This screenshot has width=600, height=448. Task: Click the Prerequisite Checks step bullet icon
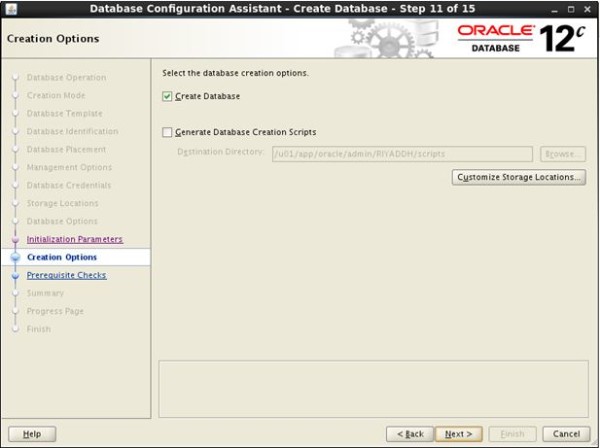(15, 275)
